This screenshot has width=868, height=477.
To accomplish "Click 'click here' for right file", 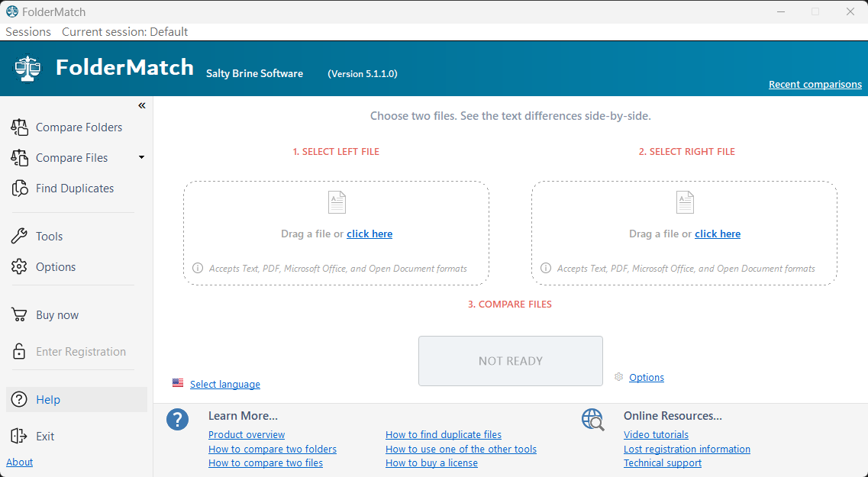I will [x=718, y=234].
